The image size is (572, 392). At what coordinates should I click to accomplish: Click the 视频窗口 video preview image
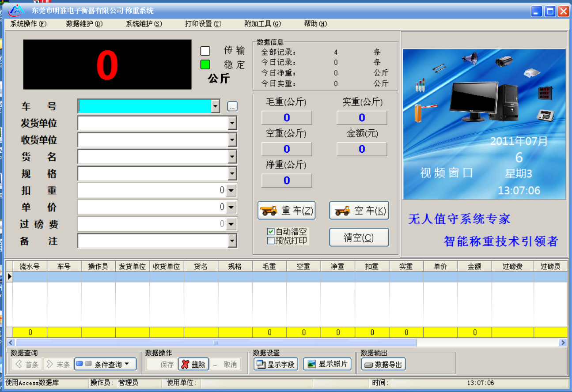484,124
